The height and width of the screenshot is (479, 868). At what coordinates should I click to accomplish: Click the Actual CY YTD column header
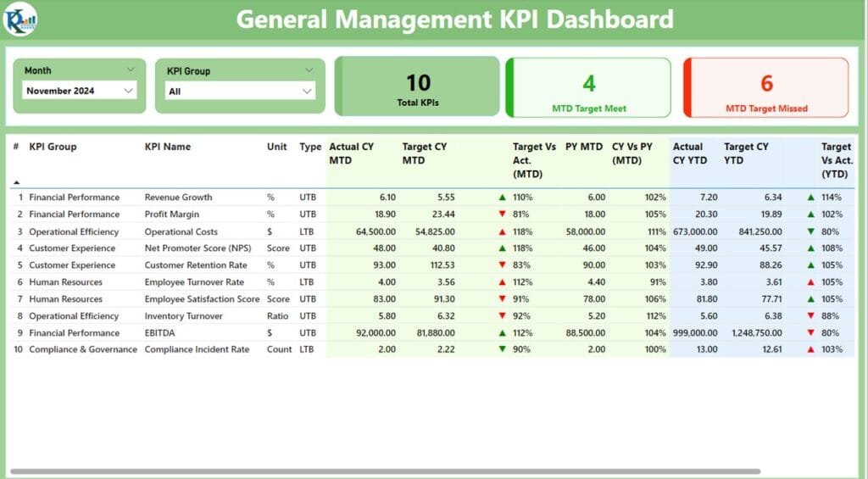(x=690, y=153)
